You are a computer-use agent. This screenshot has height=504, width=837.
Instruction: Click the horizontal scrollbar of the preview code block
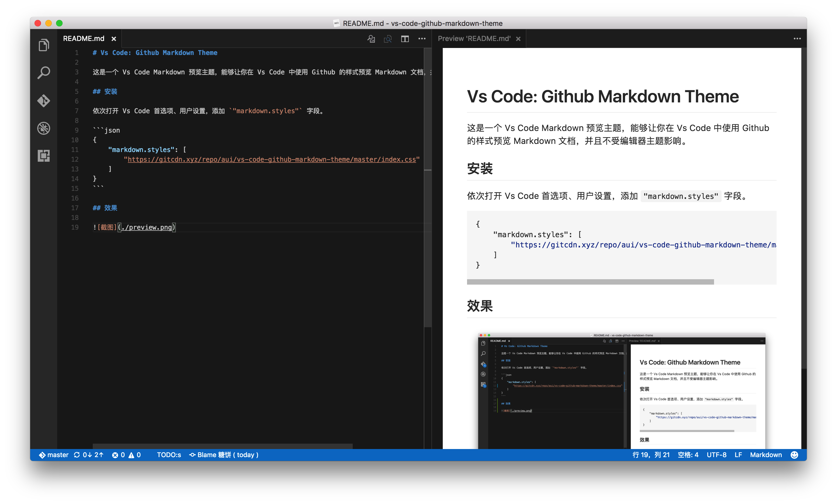(x=590, y=282)
